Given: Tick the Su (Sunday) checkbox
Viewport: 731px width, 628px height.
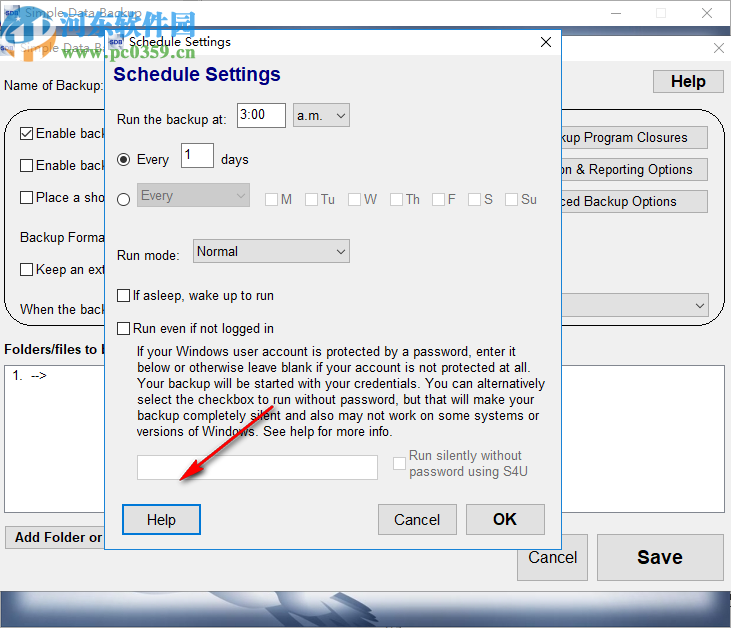Looking at the screenshot, I should 511,200.
